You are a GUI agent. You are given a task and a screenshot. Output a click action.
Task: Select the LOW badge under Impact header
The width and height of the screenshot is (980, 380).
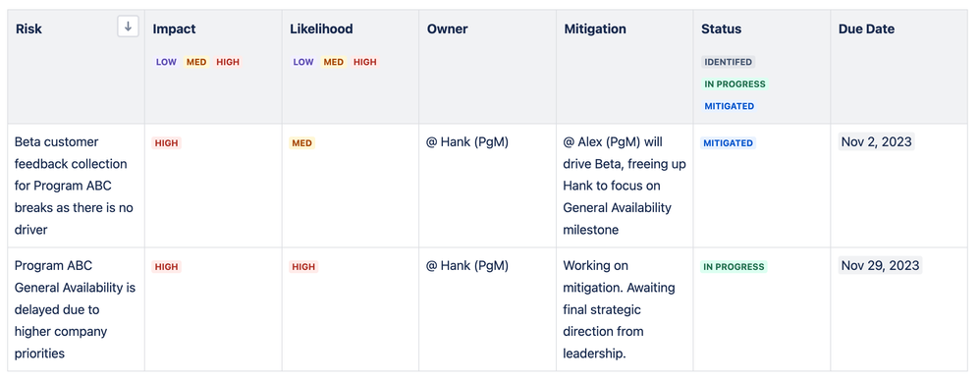pyautogui.click(x=166, y=62)
